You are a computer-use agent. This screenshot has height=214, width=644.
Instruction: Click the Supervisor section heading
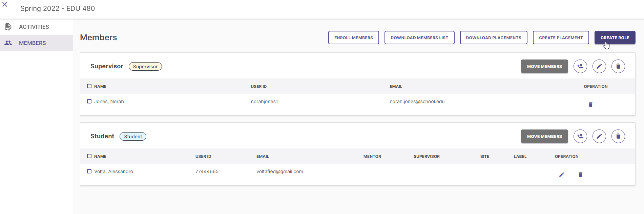tap(107, 66)
